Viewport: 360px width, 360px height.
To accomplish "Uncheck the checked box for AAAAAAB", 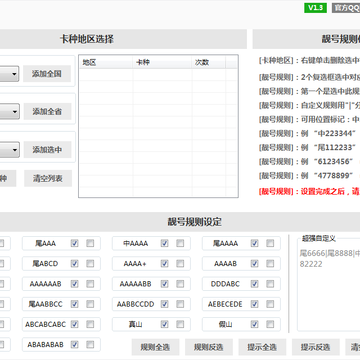I will pos(74,284).
